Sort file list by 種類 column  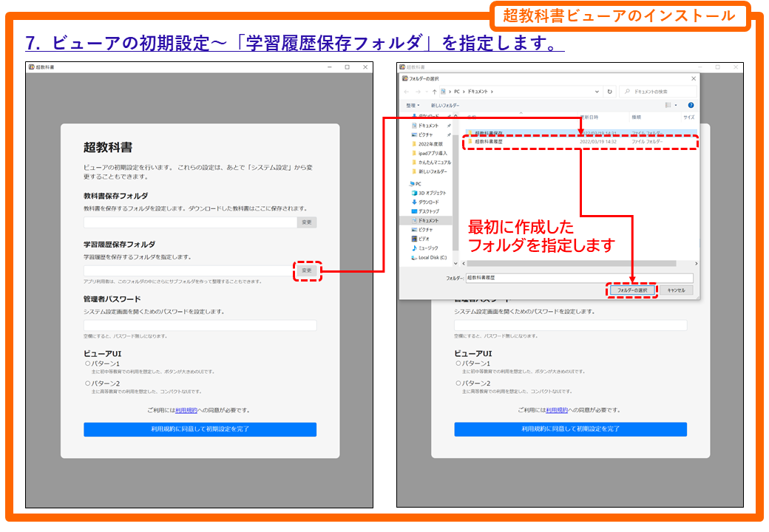coord(636,117)
